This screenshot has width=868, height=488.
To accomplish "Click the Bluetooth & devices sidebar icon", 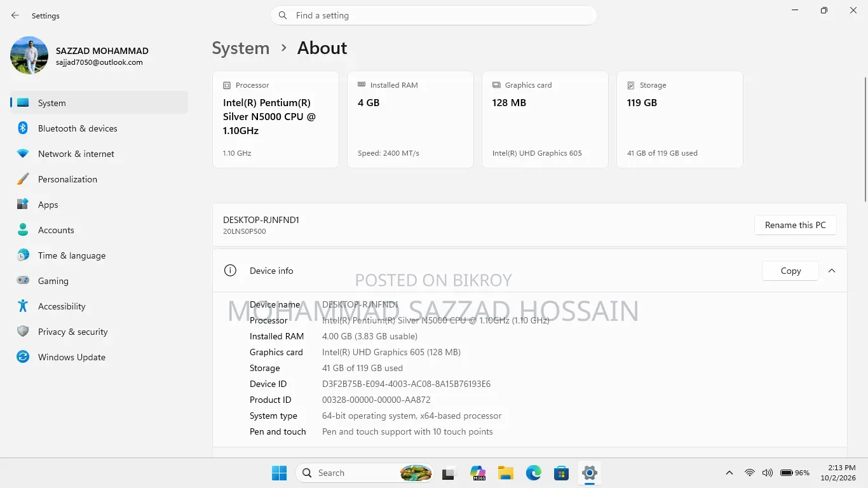I will coord(23,128).
